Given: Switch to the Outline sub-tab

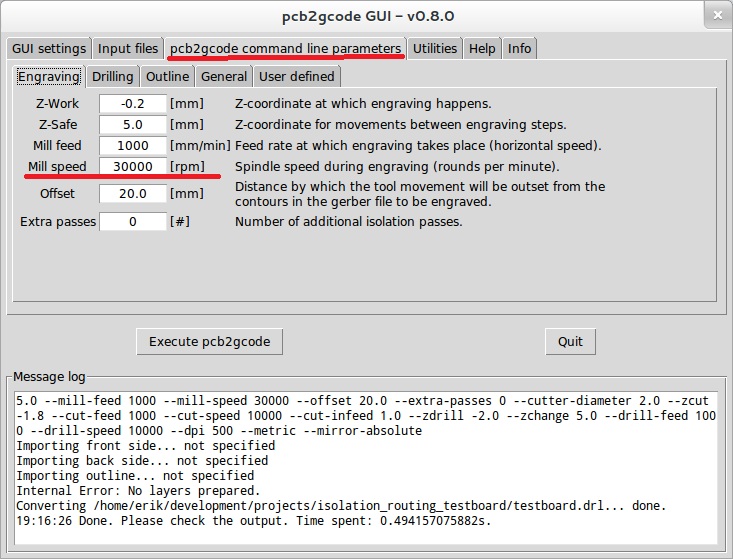Looking at the screenshot, I should [167, 77].
